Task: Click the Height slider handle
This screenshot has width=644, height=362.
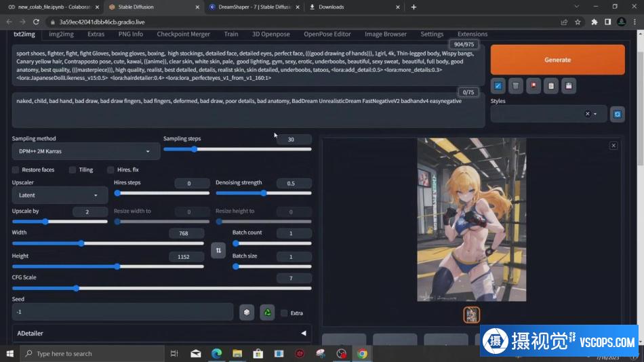Action: 117,266
